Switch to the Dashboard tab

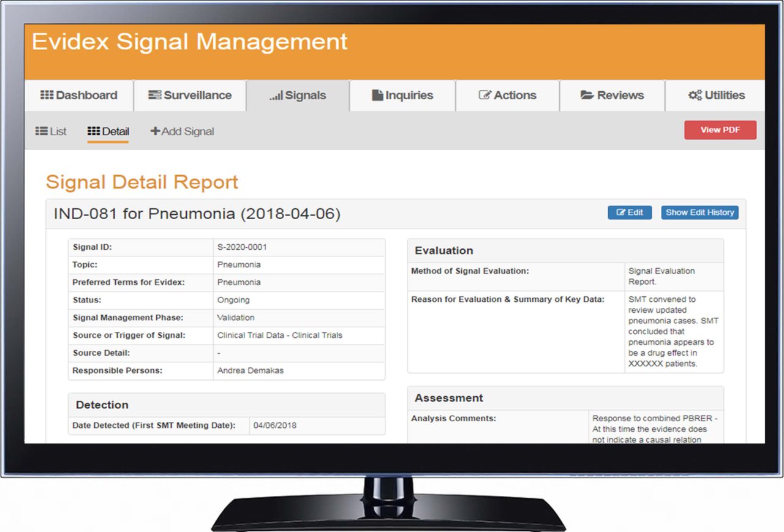pos(78,95)
